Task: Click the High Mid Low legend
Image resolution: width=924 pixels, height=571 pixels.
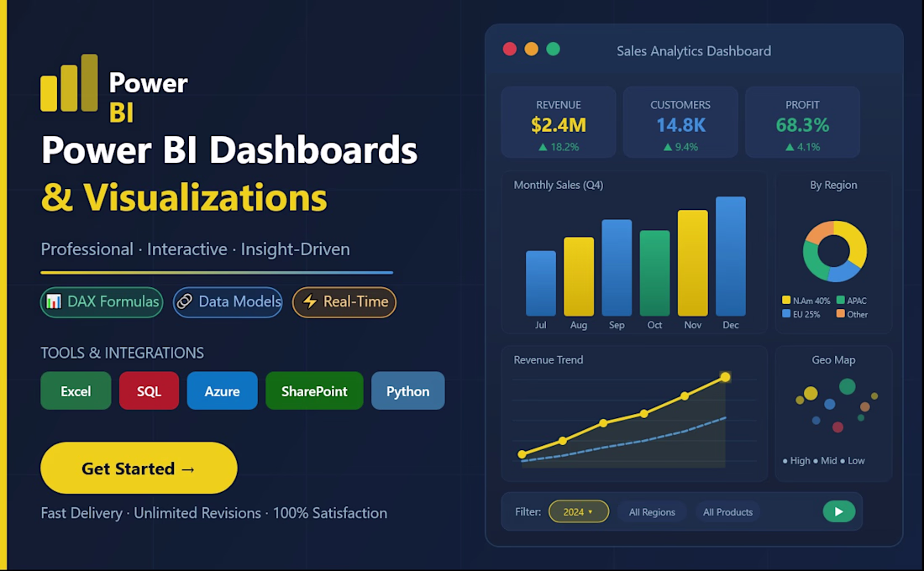Action: 823,461
